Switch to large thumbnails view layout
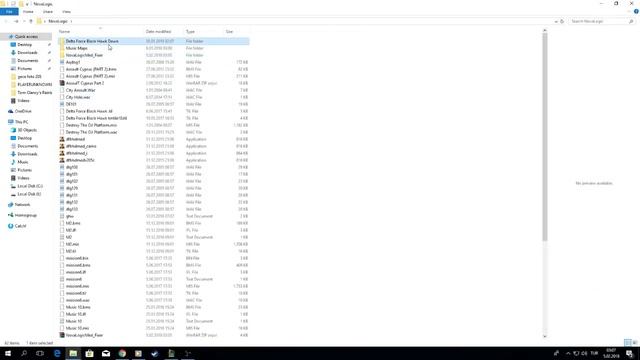This screenshot has height=360, width=640. point(635,342)
